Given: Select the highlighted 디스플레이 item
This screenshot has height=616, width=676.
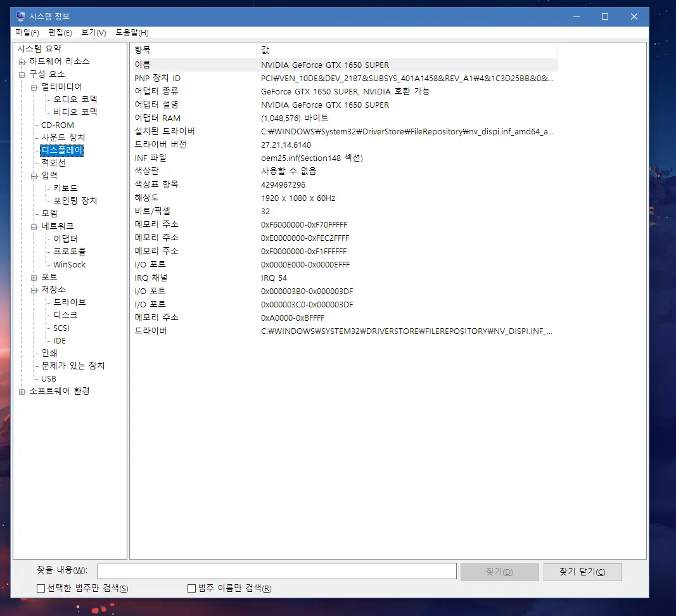Looking at the screenshot, I should (61, 150).
